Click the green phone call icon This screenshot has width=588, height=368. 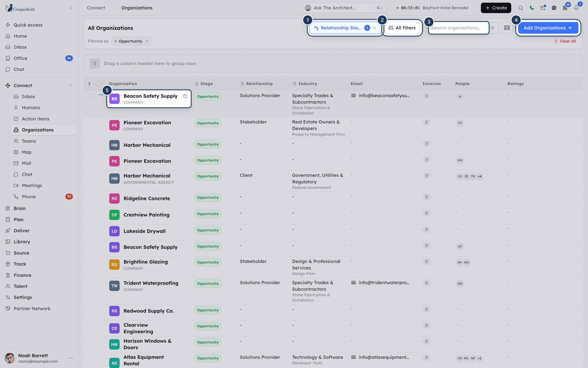point(532,8)
